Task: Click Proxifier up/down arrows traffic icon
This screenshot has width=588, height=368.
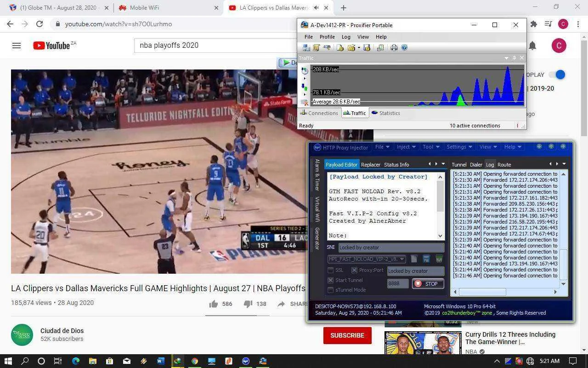Action: (x=305, y=87)
